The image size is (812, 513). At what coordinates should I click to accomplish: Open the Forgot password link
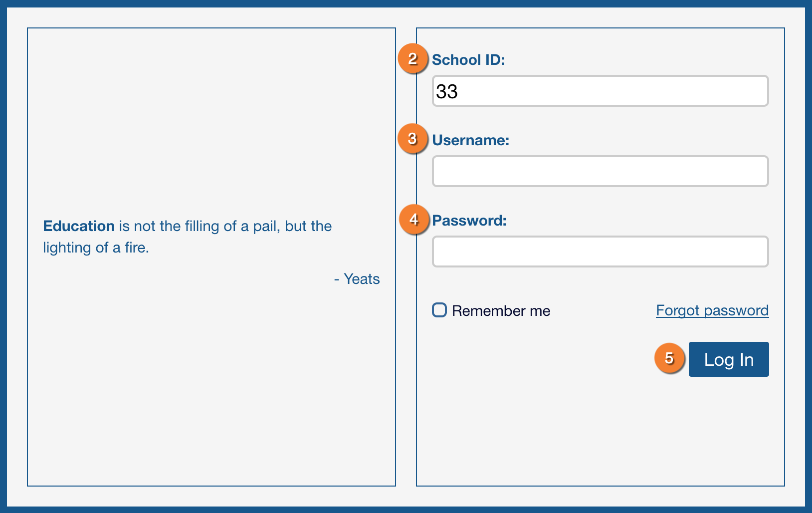712,310
